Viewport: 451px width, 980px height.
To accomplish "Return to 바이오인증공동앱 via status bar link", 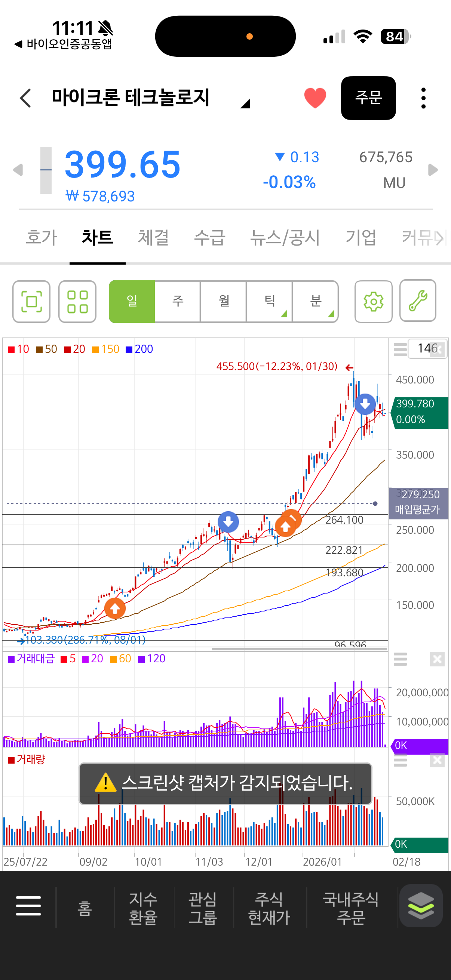I will pyautogui.click(x=63, y=44).
